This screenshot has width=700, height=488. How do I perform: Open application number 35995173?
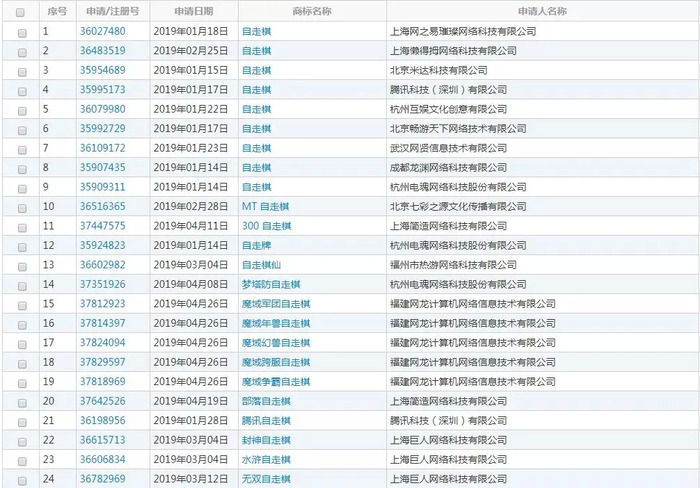(x=103, y=89)
